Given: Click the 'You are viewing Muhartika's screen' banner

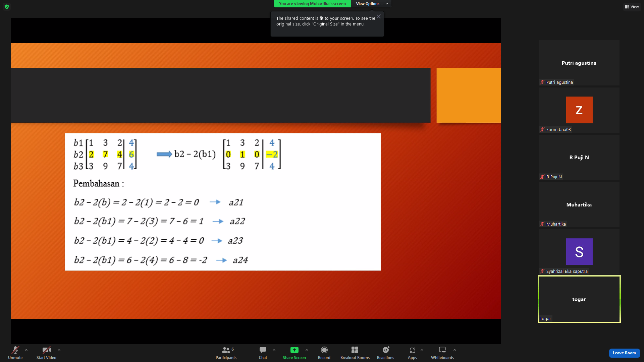Looking at the screenshot, I should tap(312, 4).
